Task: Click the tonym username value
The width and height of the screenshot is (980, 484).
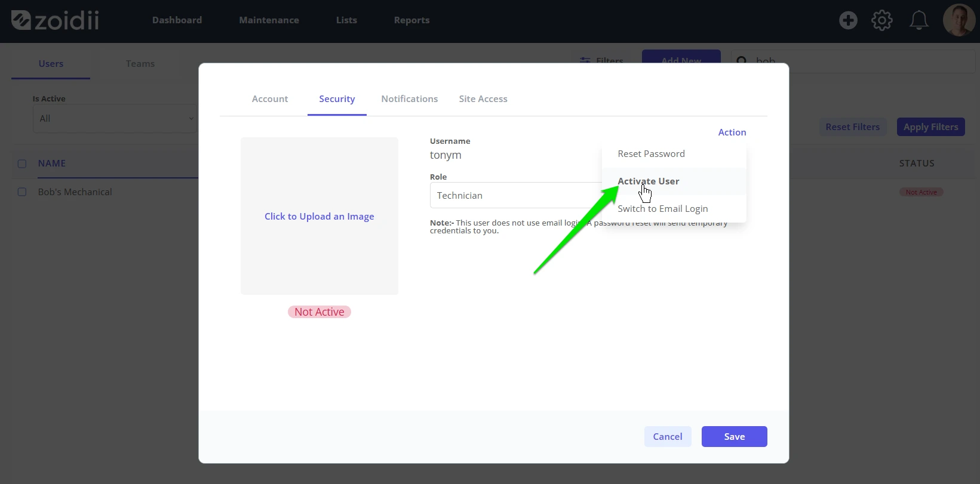Action: [x=446, y=155]
